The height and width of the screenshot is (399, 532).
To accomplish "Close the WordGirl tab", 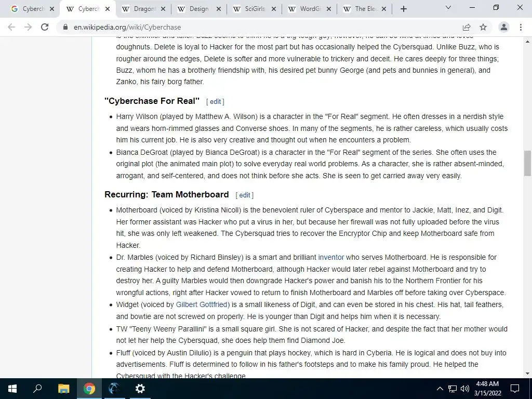I will point(329,9).
